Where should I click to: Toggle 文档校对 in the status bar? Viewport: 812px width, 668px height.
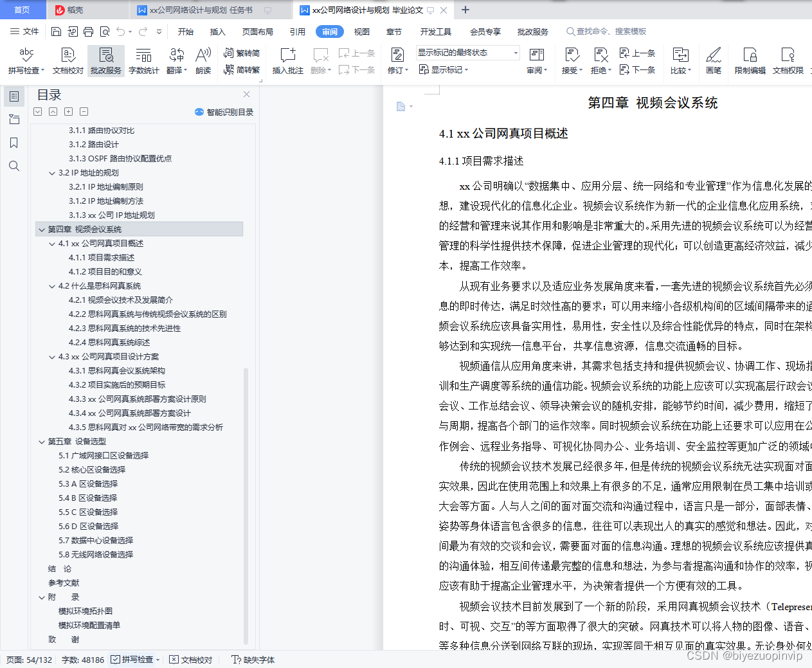click(191, 660)
